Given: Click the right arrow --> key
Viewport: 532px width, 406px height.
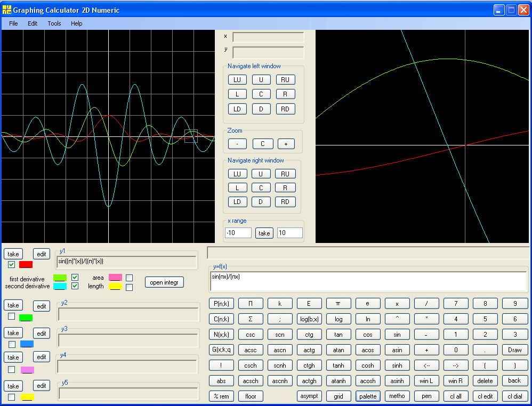Looking at the screenshot, I should (456, 366).
